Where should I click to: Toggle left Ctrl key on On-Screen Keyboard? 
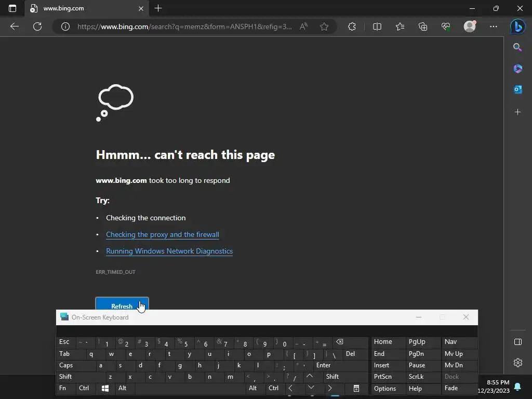coord(86,388)
